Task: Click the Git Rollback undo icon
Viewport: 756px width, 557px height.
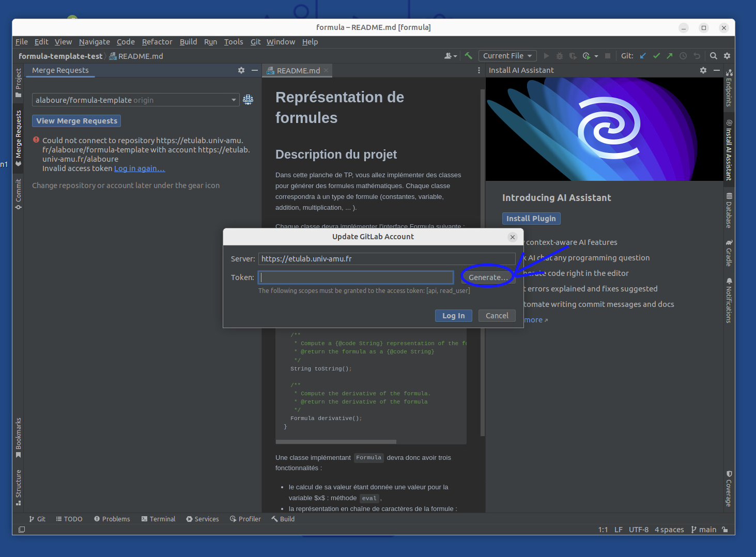Action: 697,56
